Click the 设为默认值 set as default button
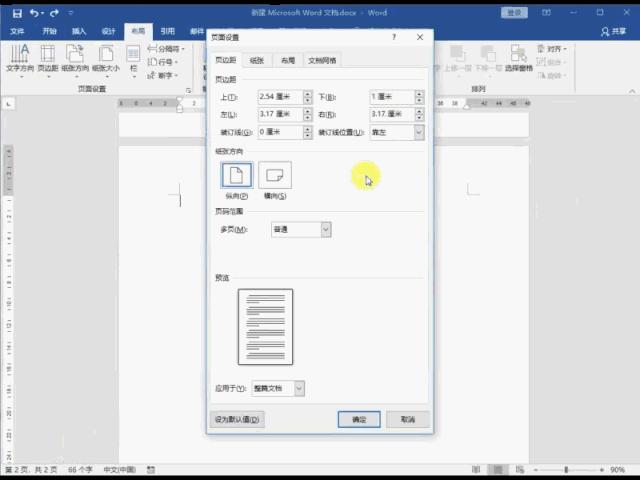Viewport: 640px width, 480px height. (x=238, y=419)
